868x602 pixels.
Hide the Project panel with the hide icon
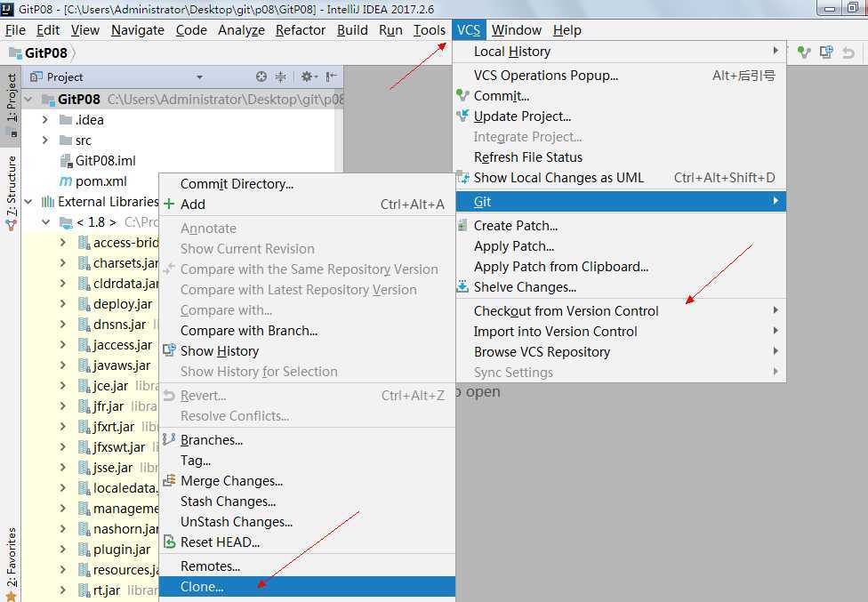[x=331, y=77]
